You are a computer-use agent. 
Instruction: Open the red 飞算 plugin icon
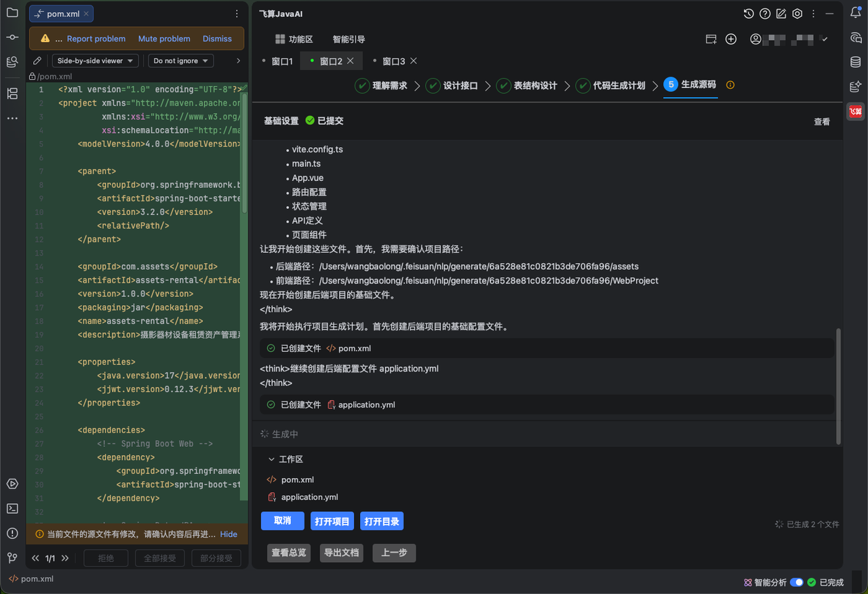[x=856, y=111]
